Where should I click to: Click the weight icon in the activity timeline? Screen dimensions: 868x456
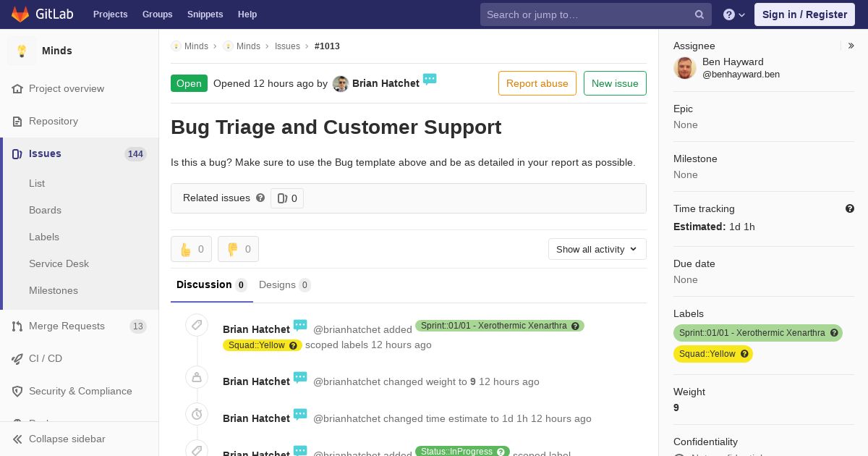click(197, 377)
